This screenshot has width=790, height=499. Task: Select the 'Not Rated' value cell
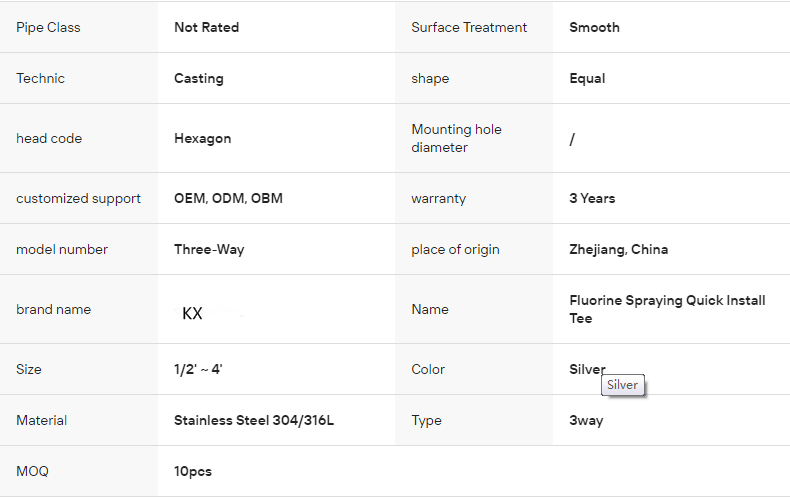(206, 27)
